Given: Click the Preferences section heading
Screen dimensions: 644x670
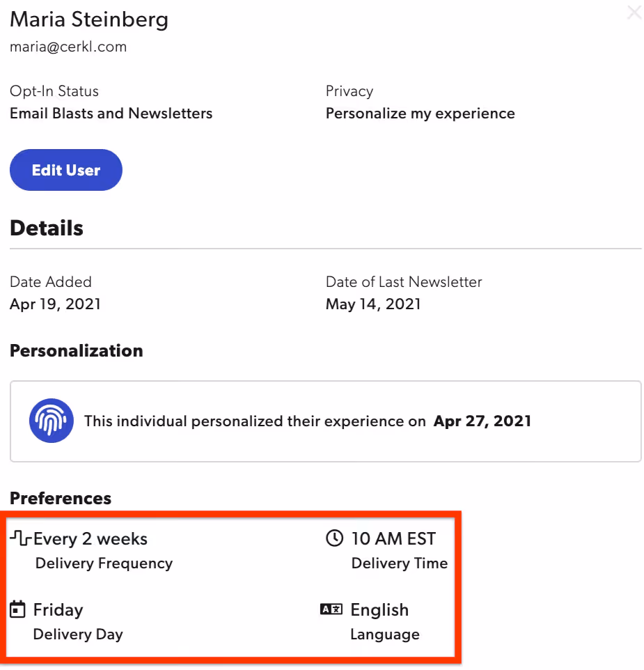Looking at the screenshot, I should [61, 498].
